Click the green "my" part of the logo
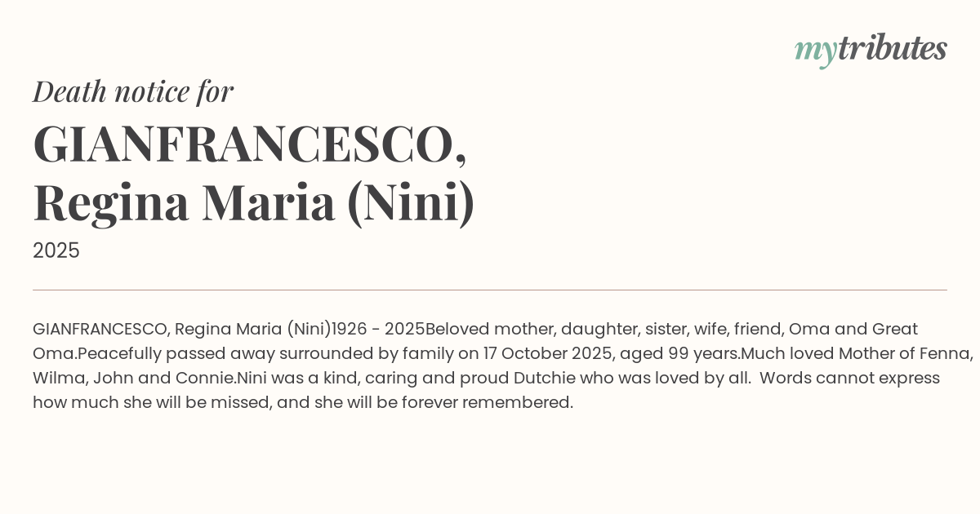Image resolution: width=980 pixels, height=514 pixels. [x=815, y=51]
